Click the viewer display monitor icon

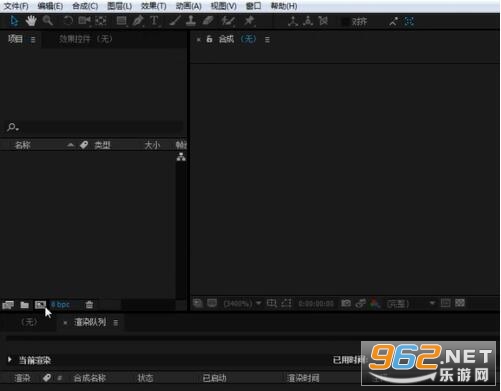coord(212,303)
